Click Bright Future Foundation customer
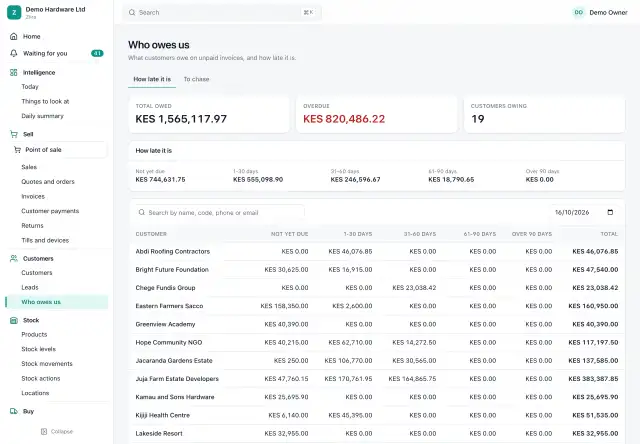 coord(172,269)
